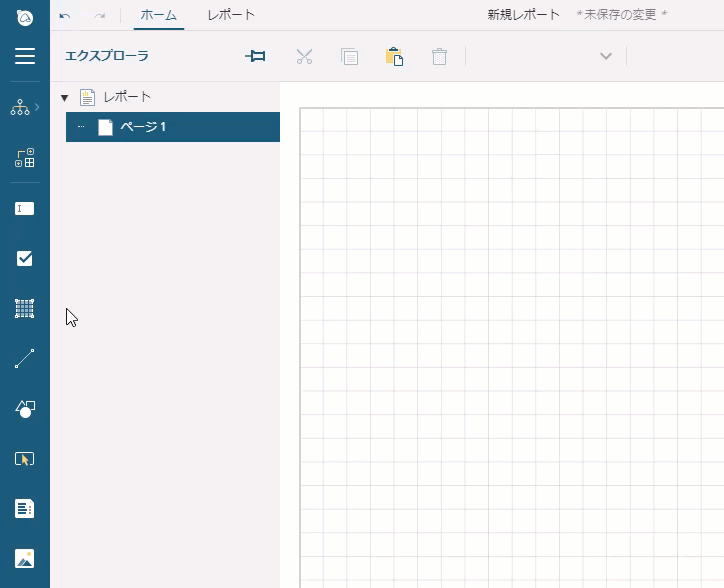Image resolution: width=724 pixels, height=588 pixels.
Task: Select the Shape control icon
Action: 25,409
